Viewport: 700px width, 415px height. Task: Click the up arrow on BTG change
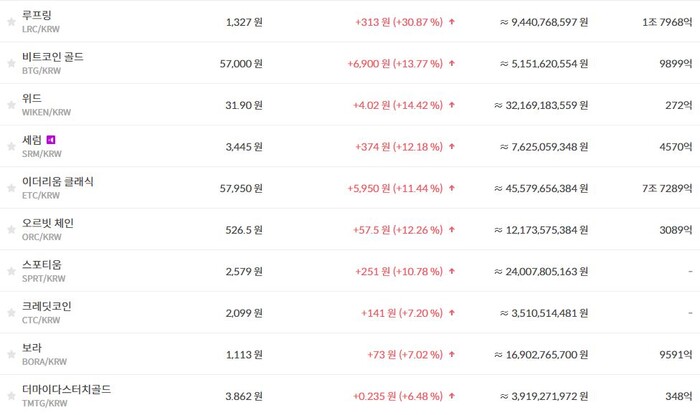(x=452, y=63)
